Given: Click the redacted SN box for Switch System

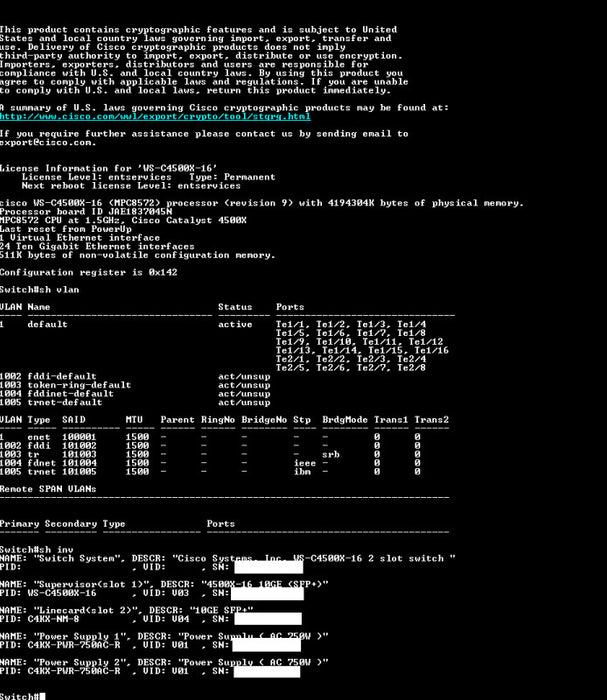Looking at the screenshot, I should point(269,567).
